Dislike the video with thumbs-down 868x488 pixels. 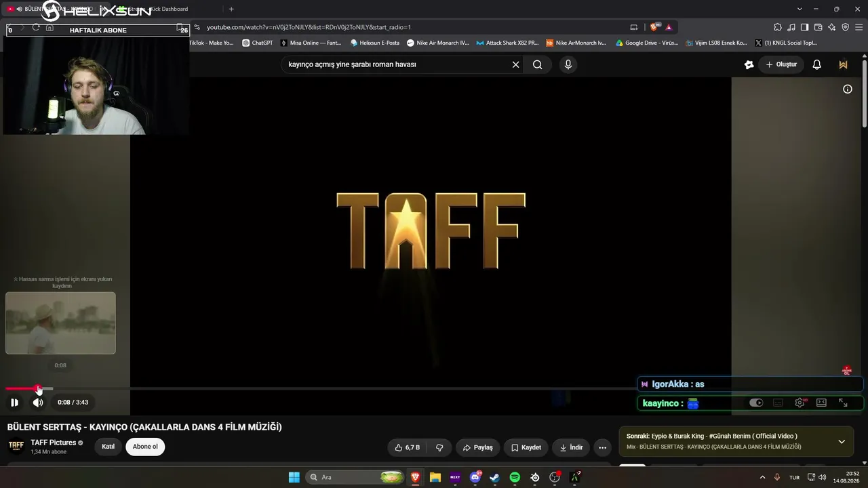click(x=439, y=447)
